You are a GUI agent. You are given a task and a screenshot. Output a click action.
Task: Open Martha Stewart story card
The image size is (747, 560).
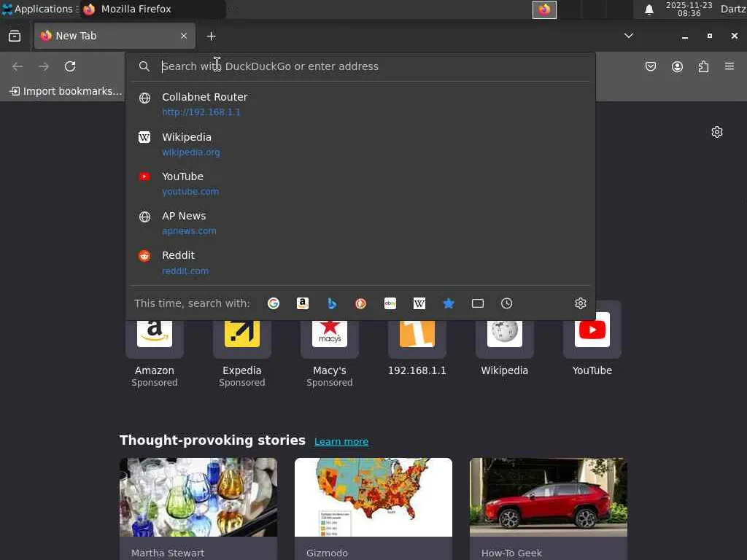198,508
